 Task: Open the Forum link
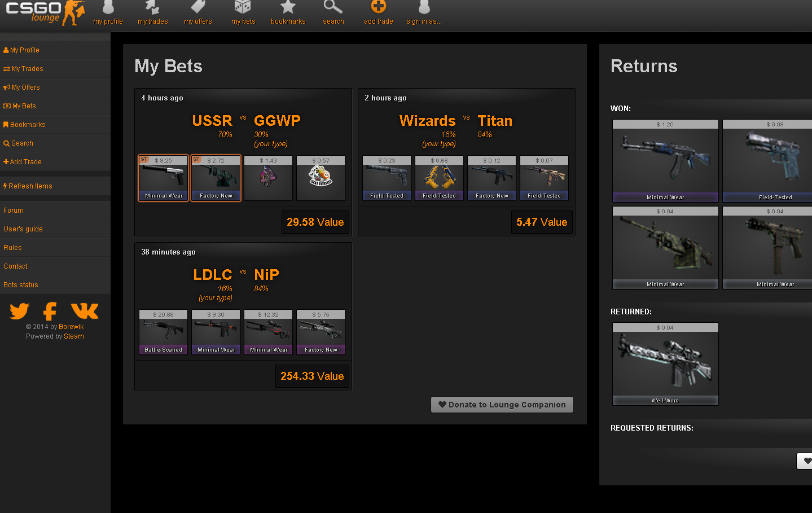tap(55, 211)
